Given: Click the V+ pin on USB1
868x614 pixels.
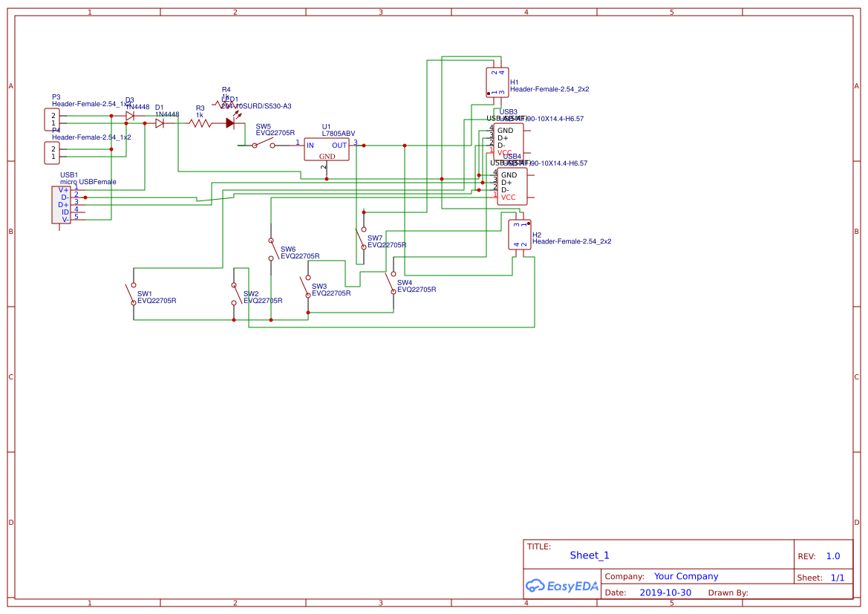Looking at the screenshot, I should pyautogui.click(x=64, y=190).
